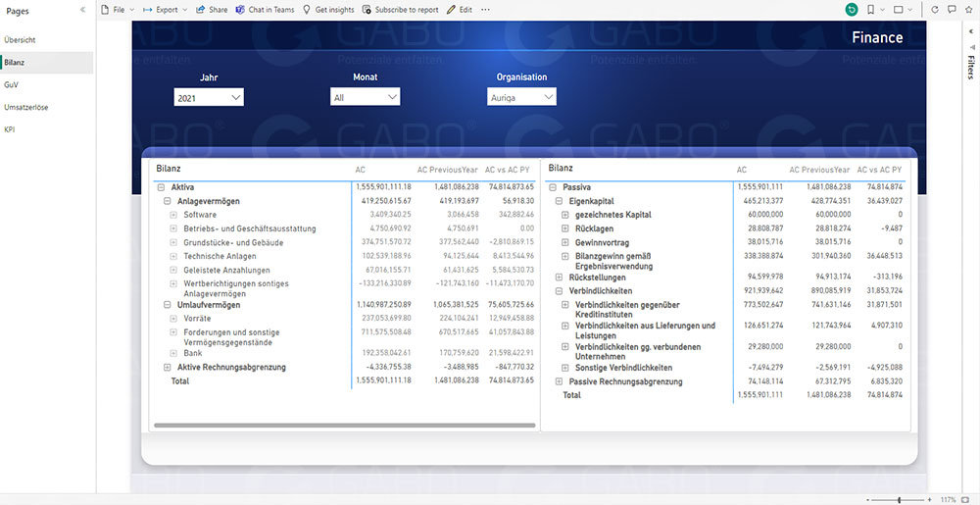This screenshot has width=980, height=505.
Task: Open the more options ellipsis menu
Action: (x=486, y=10)
